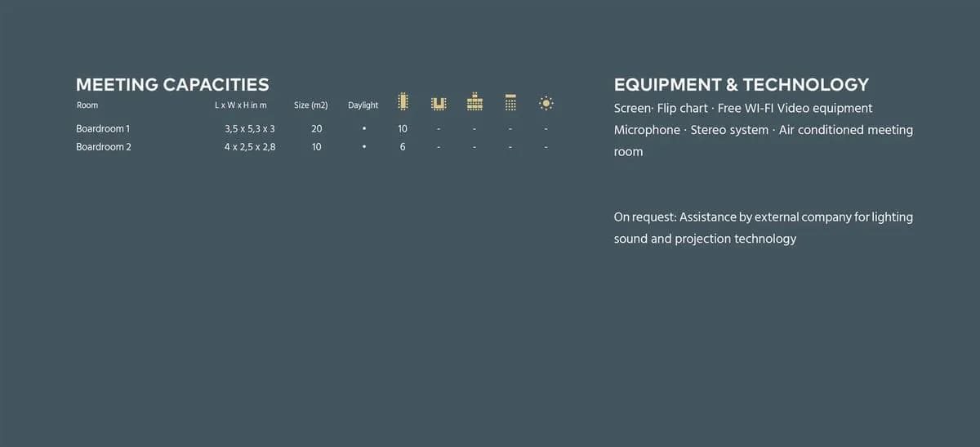Click boardroom-layout capacity 6 for Boardroom 2

403,147
